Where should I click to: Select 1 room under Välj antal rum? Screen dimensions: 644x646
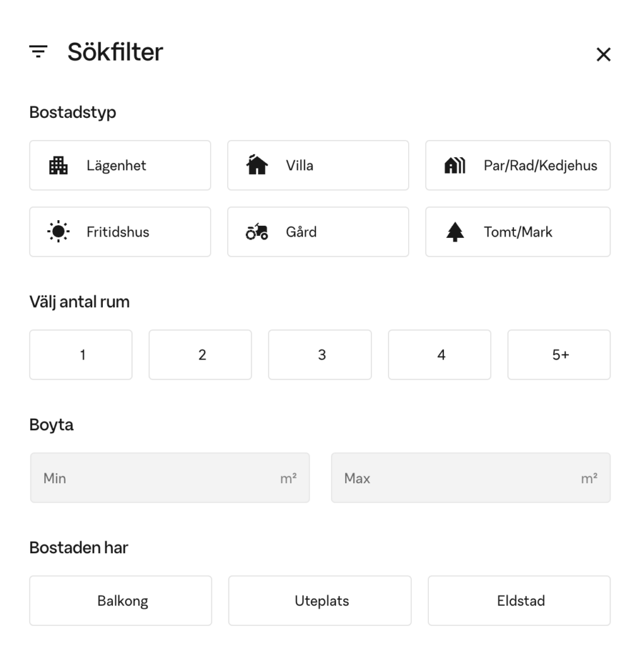coord(81,355)
